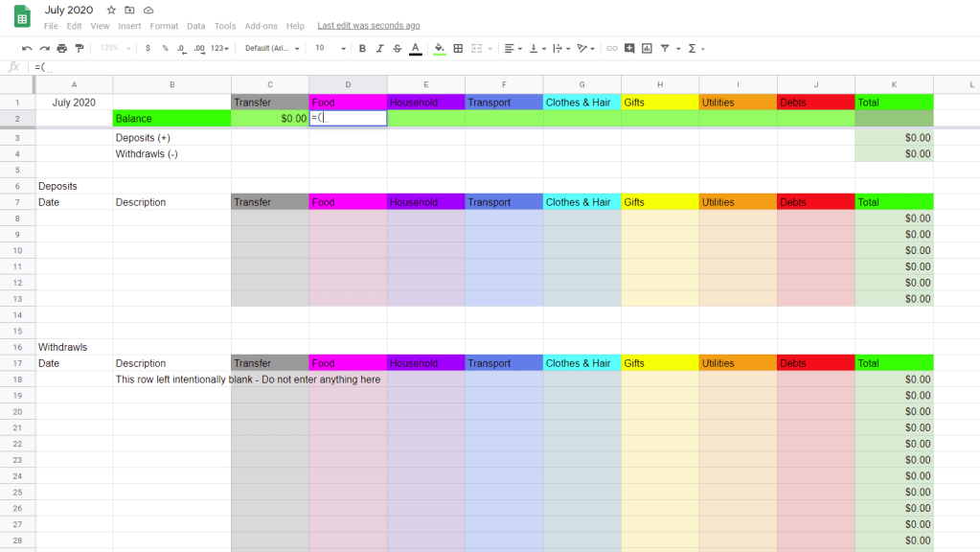
Task: Click the insert comment icon
Action: tap(629, 48)
